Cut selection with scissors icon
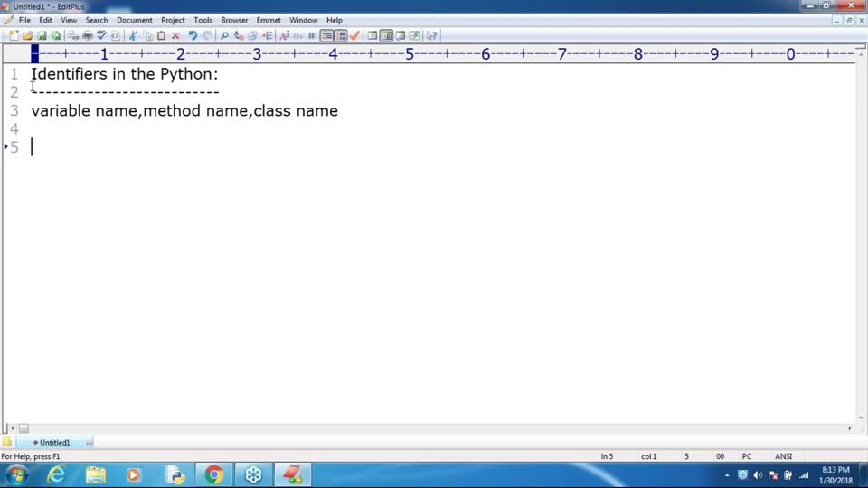 pyautogui.click(x=133, y=36)
